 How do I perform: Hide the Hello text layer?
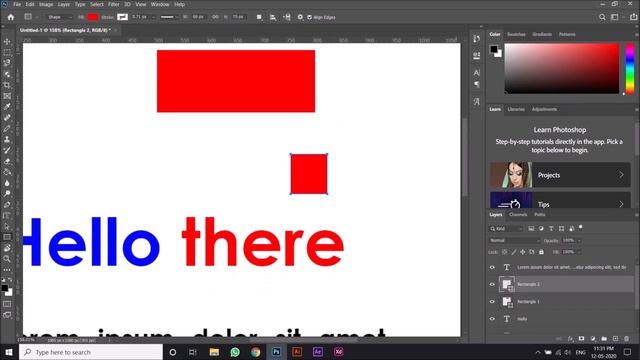tap(492, 319)
